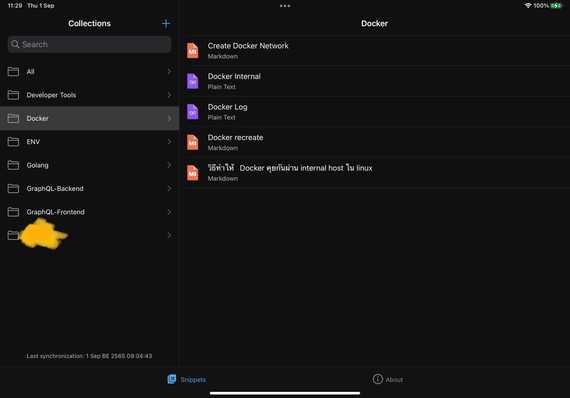Screen dimensions: 570x398
Task: Open the Create Docker Network snippet title
Action: pos(248,46)
